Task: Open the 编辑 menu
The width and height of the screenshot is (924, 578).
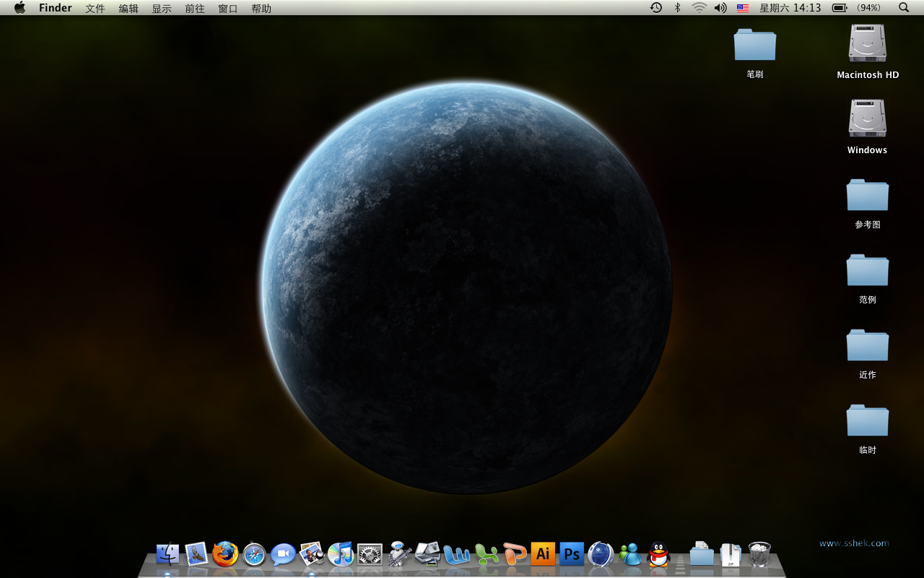Action: pyautogui.click(x=128, y=8)
